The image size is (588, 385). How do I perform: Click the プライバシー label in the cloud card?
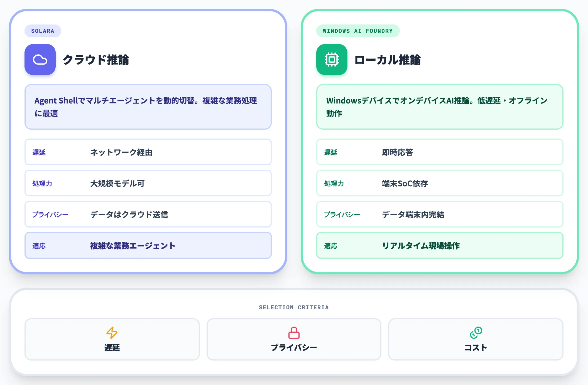(50, 215)
